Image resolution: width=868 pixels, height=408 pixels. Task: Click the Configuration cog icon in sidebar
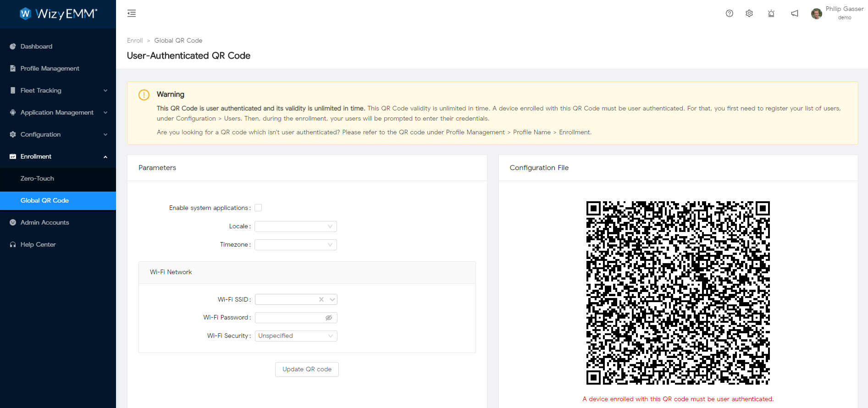pyautogui.click(x=13, y=134)
